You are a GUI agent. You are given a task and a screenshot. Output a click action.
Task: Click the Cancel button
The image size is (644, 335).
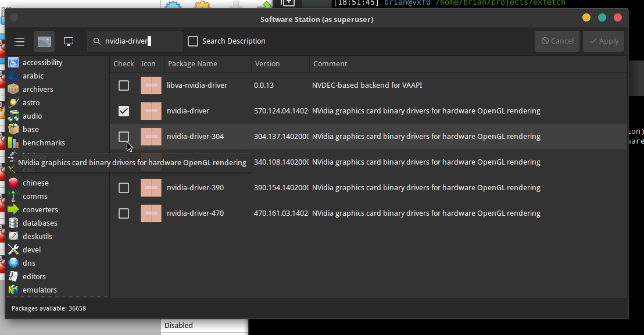click(557, 41)
